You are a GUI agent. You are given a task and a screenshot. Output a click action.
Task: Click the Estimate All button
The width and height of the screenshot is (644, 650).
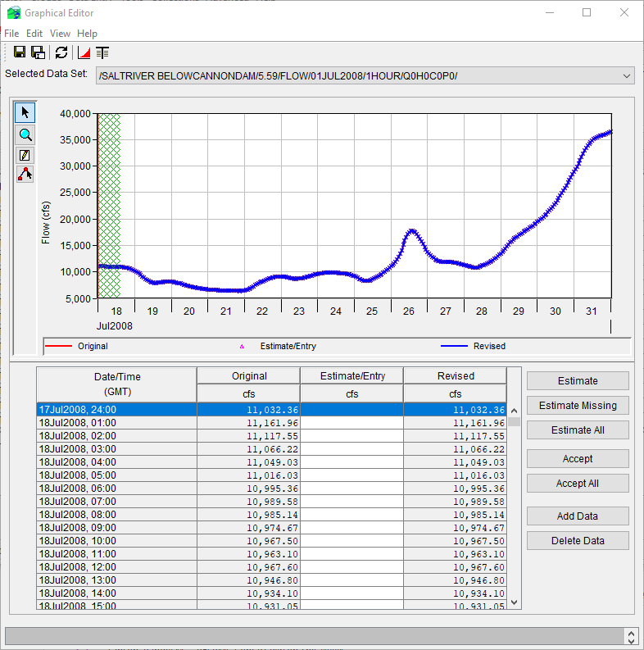click(x=578, y=430)
